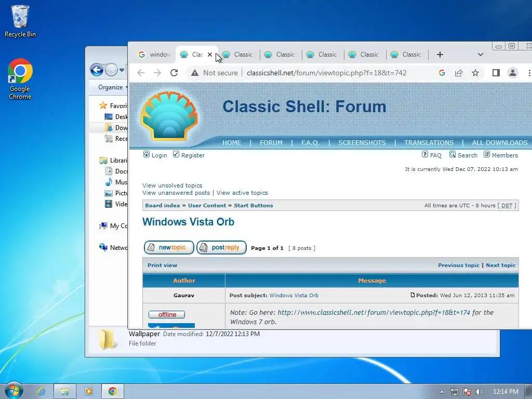Reload the current forum page
The height and width of the screenshot is (399, 532).
[x=174, y=73]
